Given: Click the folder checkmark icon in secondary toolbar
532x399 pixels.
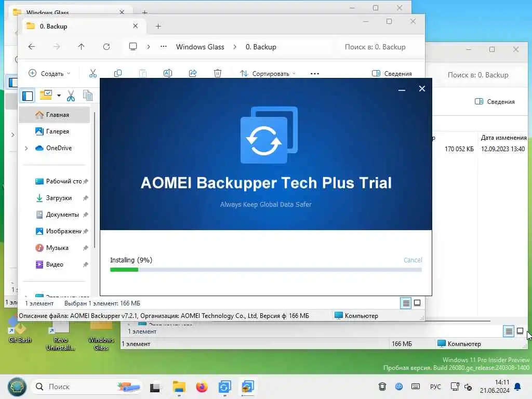Looking at the screenshot, I should [x=46, y=95].
